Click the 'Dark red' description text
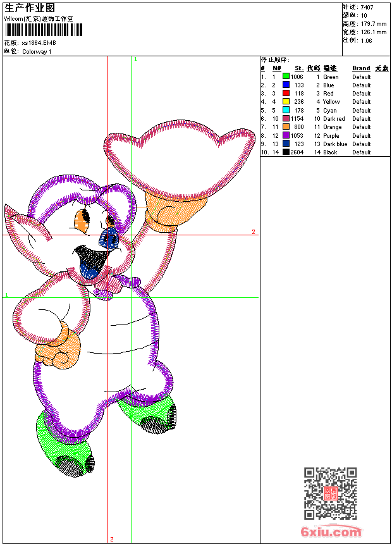This screenshot has width=392, height=544. coord(334,119)
